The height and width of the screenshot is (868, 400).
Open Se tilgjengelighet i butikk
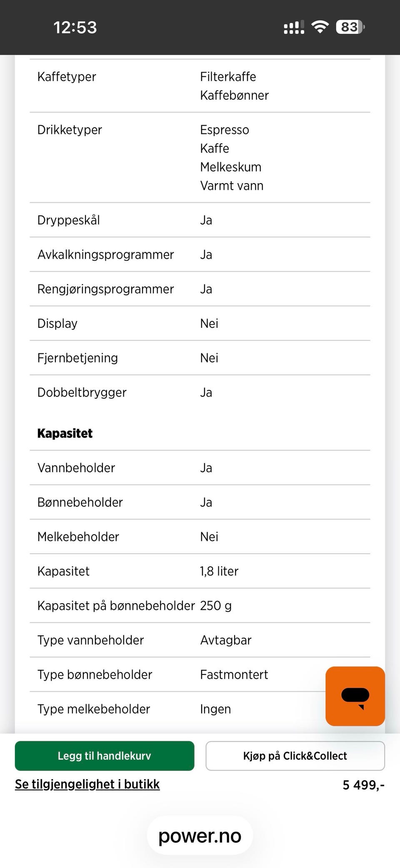(x=87, y=784)
